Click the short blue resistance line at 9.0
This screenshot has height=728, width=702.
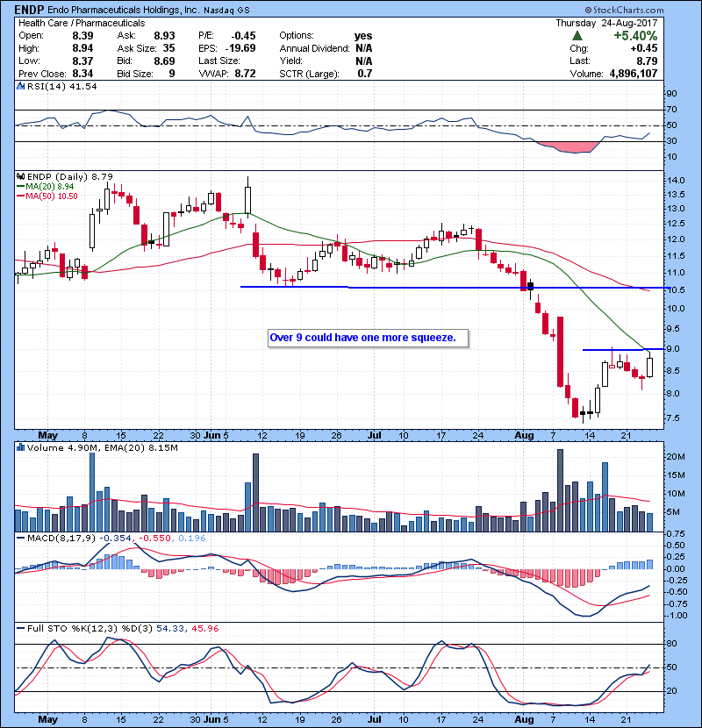coord(623,349)
